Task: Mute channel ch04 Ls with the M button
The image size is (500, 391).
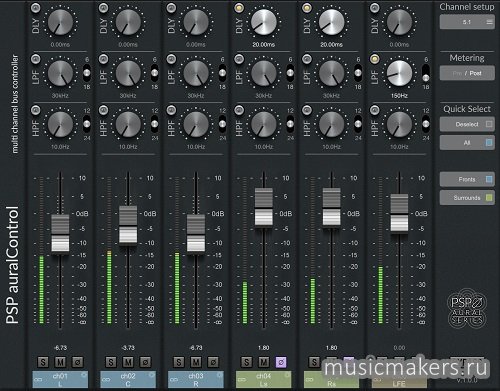Action: click(264, 362)
